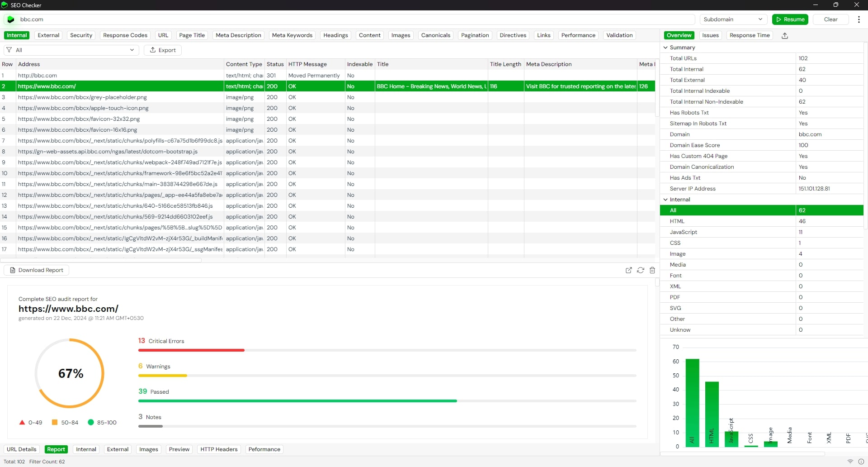Screen dimensions: 868x467
Task: Open the Page Title tab
Action: [x=192, y=35]
